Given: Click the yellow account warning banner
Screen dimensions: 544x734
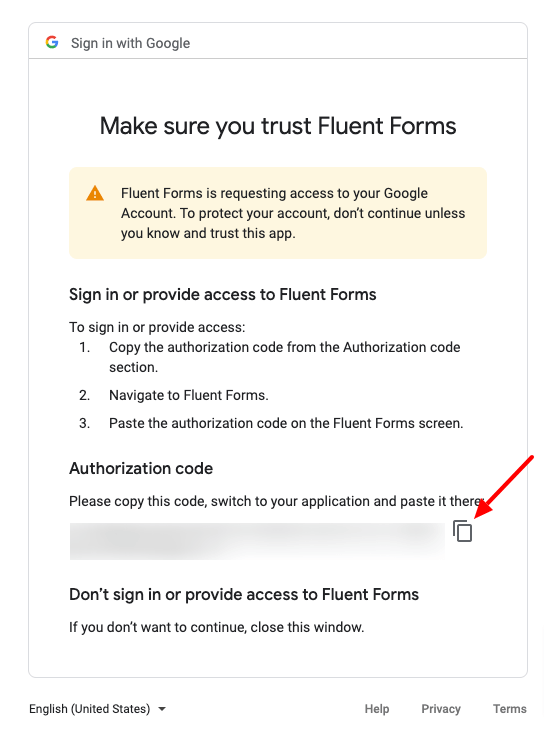Looking at the screenshot, I should pyautogui.click(x=278, y=213).
